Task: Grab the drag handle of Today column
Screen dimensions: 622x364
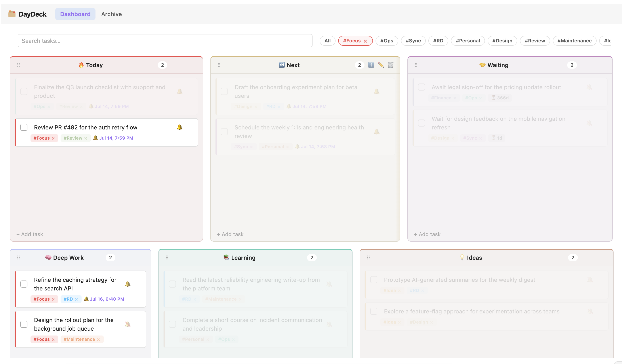Action: [x=19, y=65]
